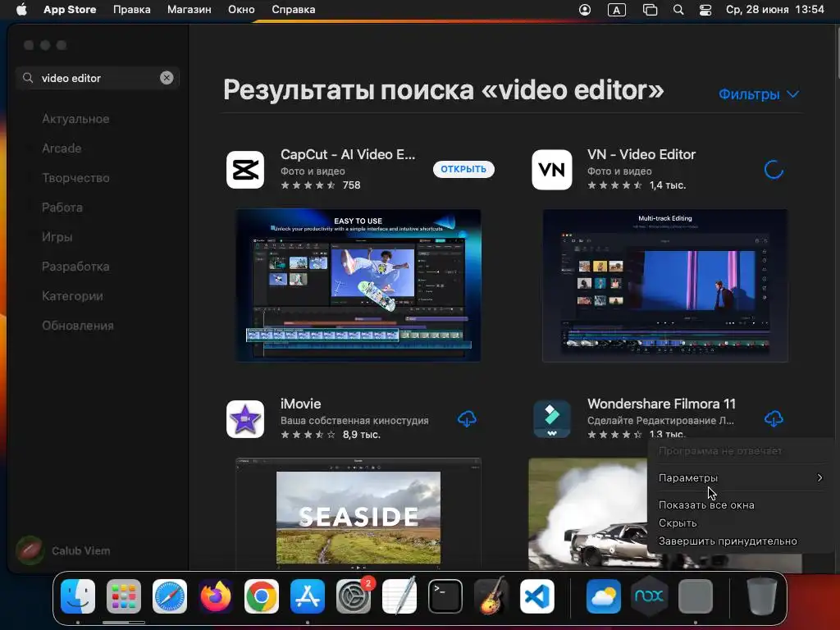Clear the search field text
Viewport: 840px width, 630px height.
click(167, 78)
